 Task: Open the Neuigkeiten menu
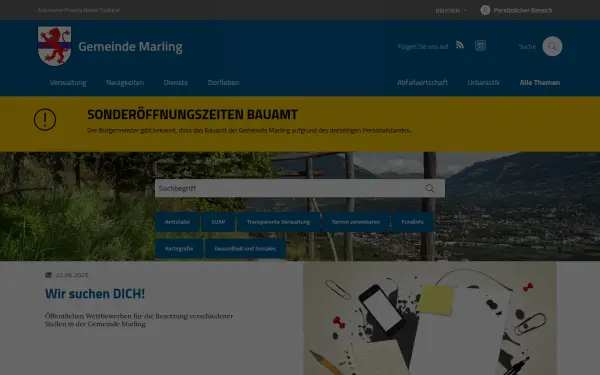click(125, 83)
